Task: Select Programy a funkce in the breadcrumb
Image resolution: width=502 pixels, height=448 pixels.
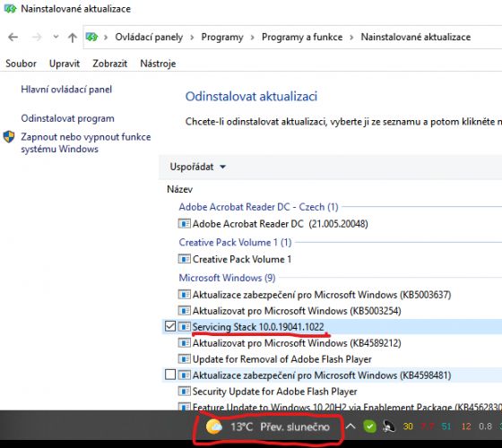Action: [x=302, y=37]
